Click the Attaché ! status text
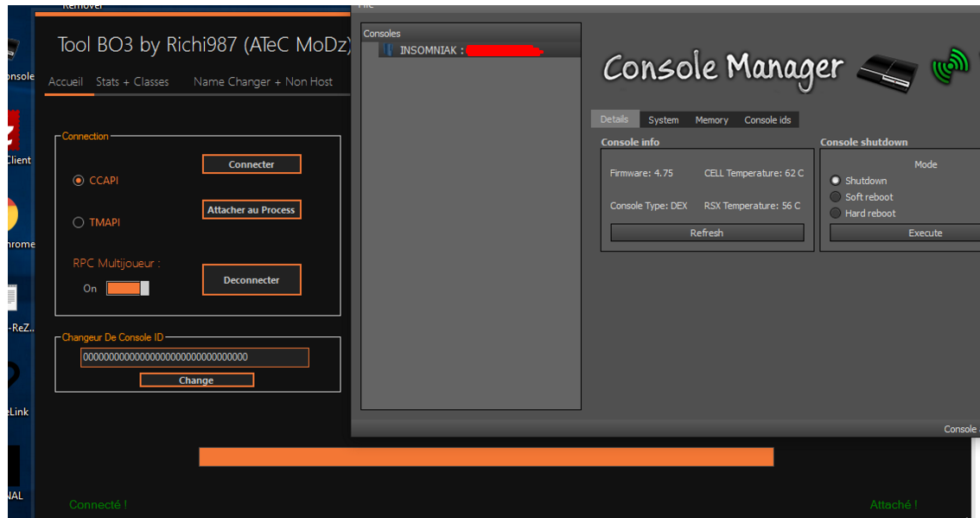Viewport: 980px width, 518px height. pyautogui.click(x=894, y=504)
